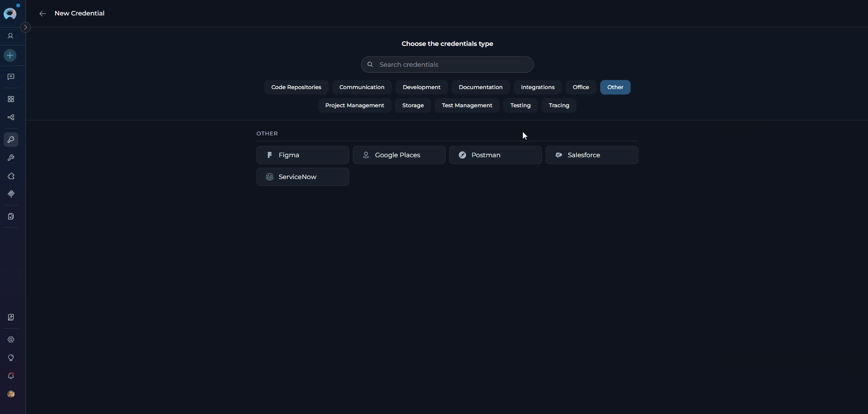Open the notifications bell icon

point(11,376)
